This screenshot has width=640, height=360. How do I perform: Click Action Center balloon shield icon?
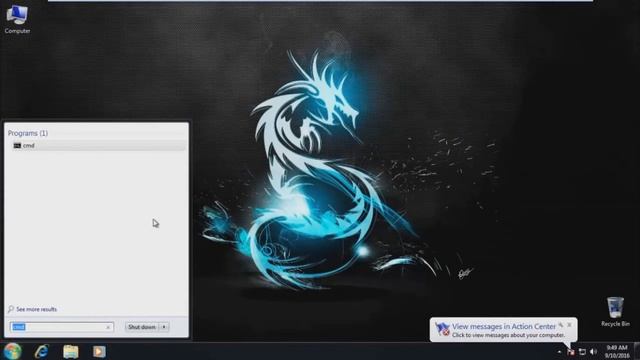[442, 329]
